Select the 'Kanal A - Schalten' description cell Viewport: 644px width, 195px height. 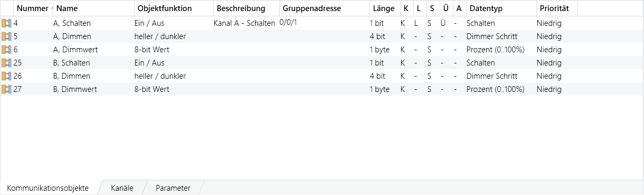tap(244, 23)
